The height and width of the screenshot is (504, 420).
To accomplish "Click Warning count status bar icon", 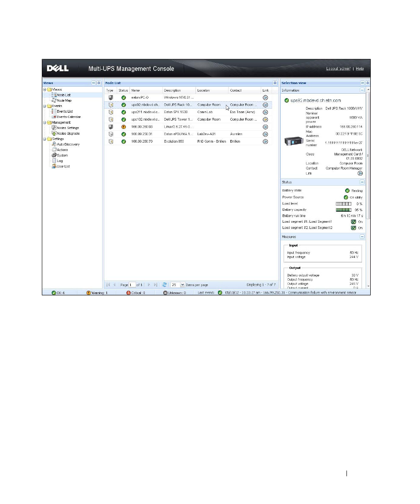I will coord(88,293).
